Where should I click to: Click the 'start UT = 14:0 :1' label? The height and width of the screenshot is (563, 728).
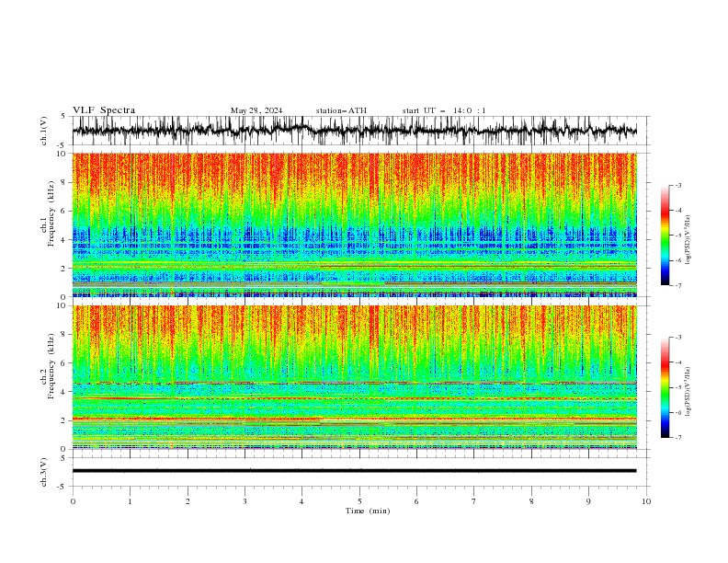444,110
